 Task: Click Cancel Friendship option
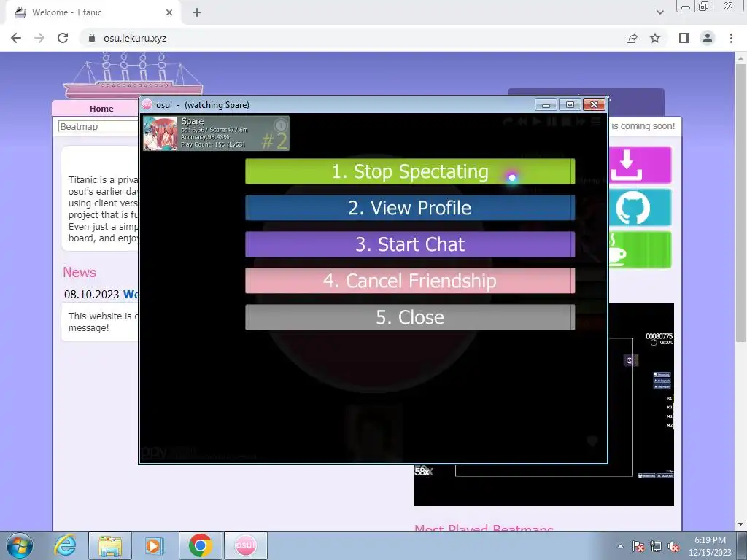tap(410, 281)
